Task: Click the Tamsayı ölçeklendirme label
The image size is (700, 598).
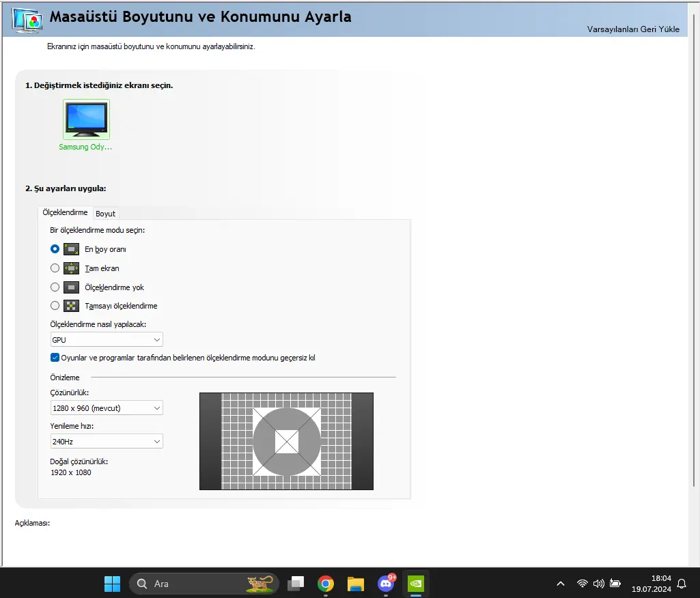Action: coord(121,306)
